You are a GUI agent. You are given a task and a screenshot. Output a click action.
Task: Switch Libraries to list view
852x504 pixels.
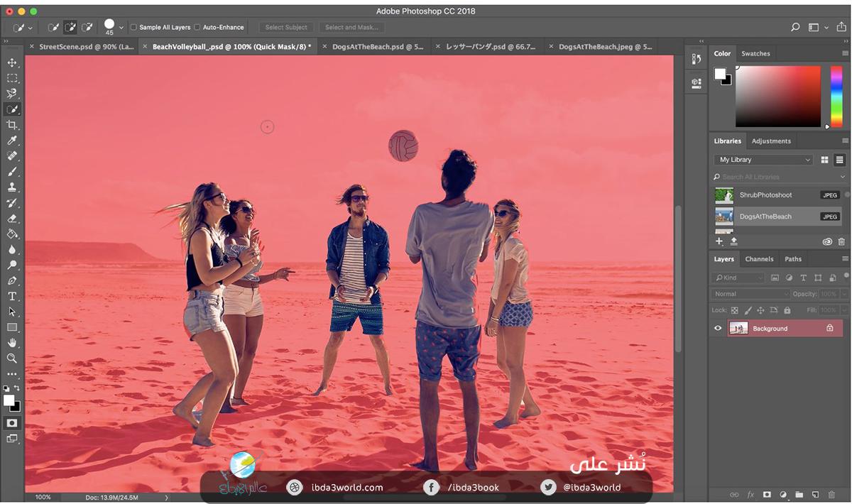pos(839,160)
